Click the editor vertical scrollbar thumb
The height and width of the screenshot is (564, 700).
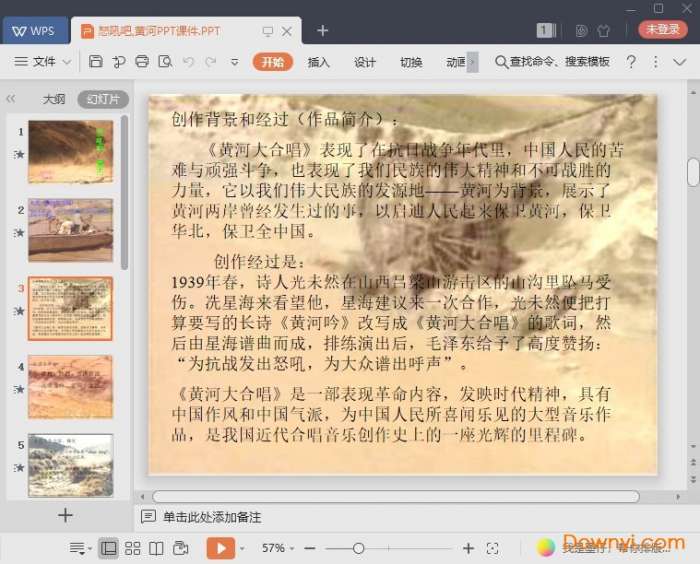tap(693, 172)
